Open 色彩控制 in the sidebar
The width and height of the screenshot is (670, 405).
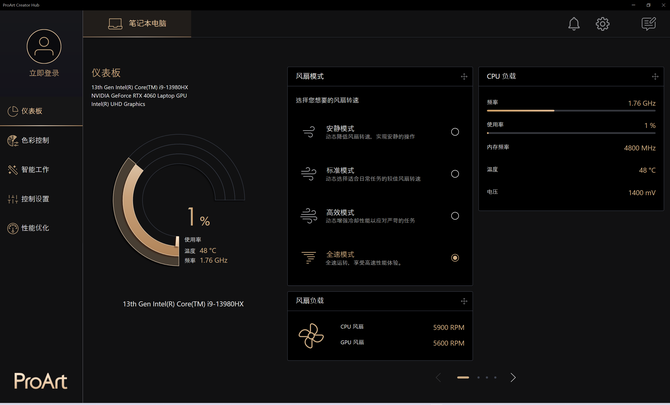pos(41,140)
